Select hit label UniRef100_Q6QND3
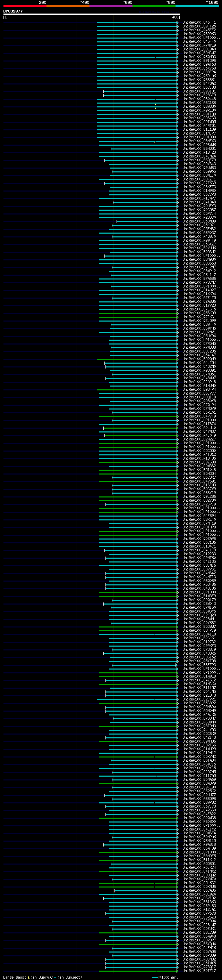Image resolution: width=222 pixels, height=980 pixels. click(199, 57)
